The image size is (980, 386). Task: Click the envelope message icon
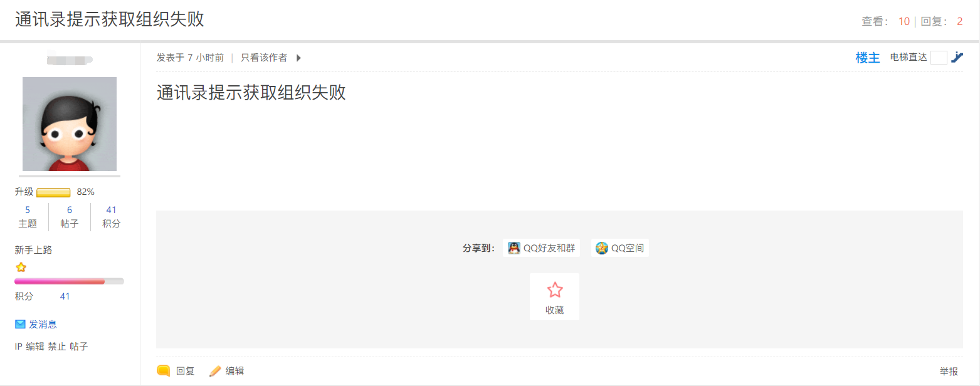[x=20, y=324]
